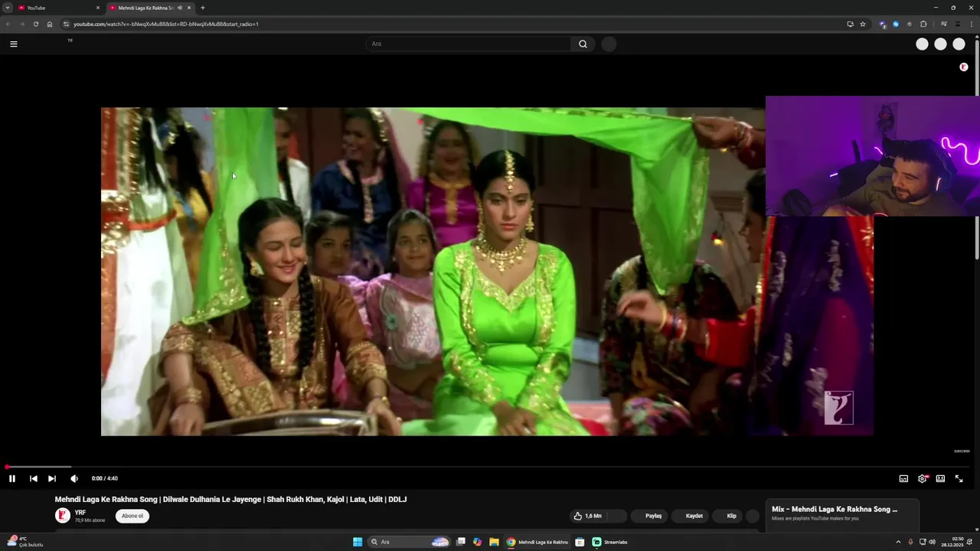Click the dislike button beside likes
Screen dimensions: 980x551
tap(617, 516)
